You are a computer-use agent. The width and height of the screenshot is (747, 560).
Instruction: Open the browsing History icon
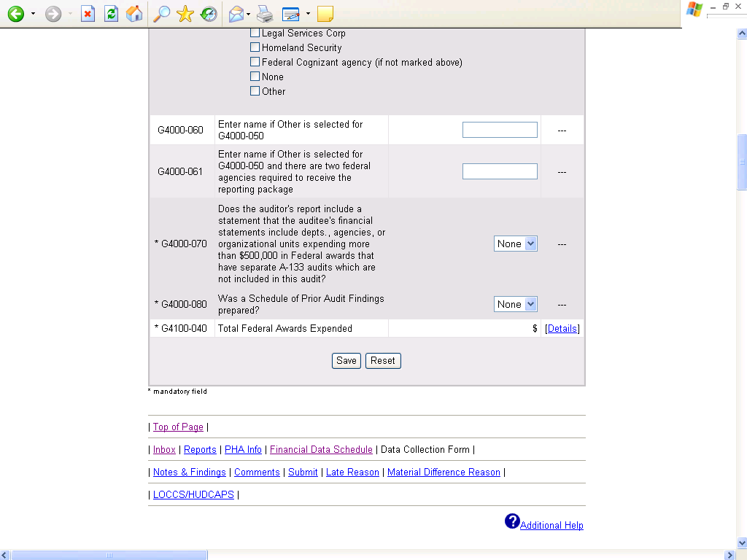pyautogui.click(x=208, y=14)
